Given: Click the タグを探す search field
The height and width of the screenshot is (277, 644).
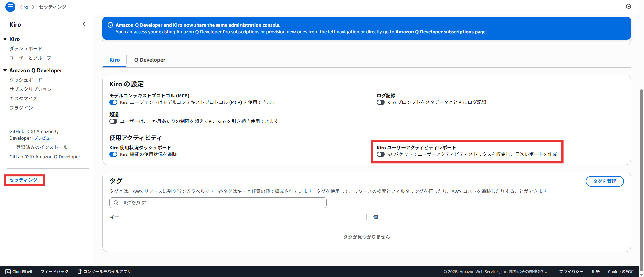Looking at the screenshot, I should [218, 203].
